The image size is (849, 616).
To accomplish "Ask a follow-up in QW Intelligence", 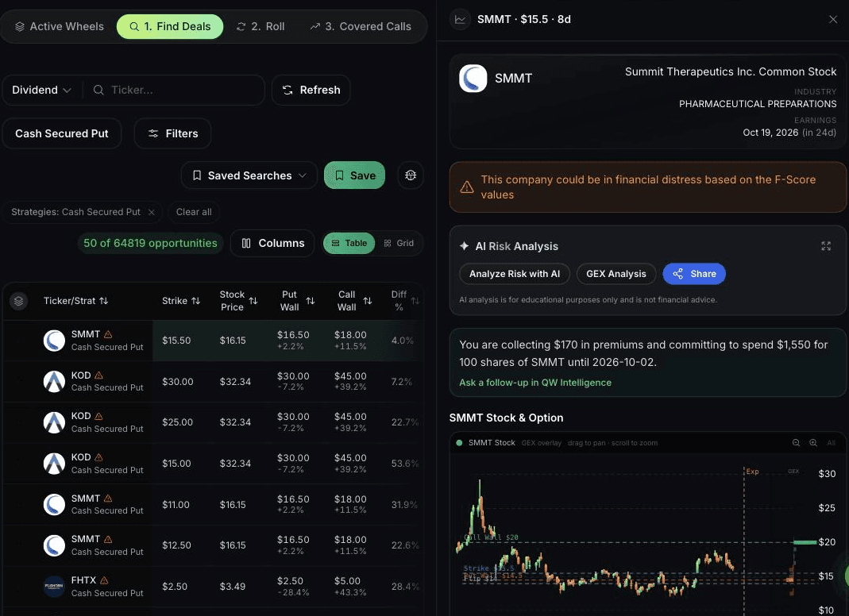I will coord(535,382).
